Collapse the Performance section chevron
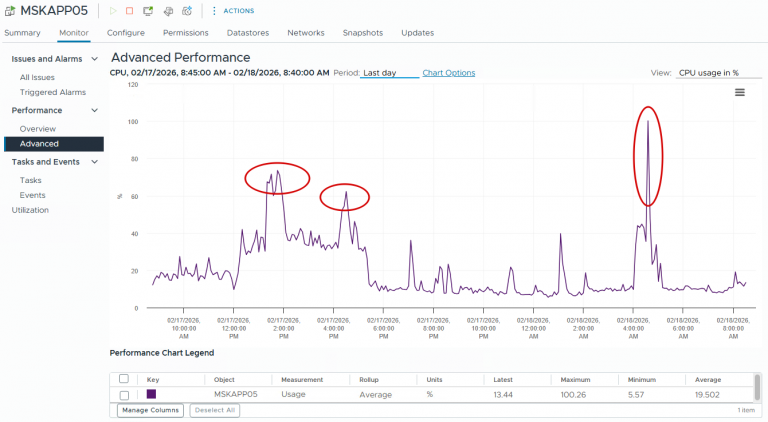Viewport: 768px width, 422px height. 95,110
